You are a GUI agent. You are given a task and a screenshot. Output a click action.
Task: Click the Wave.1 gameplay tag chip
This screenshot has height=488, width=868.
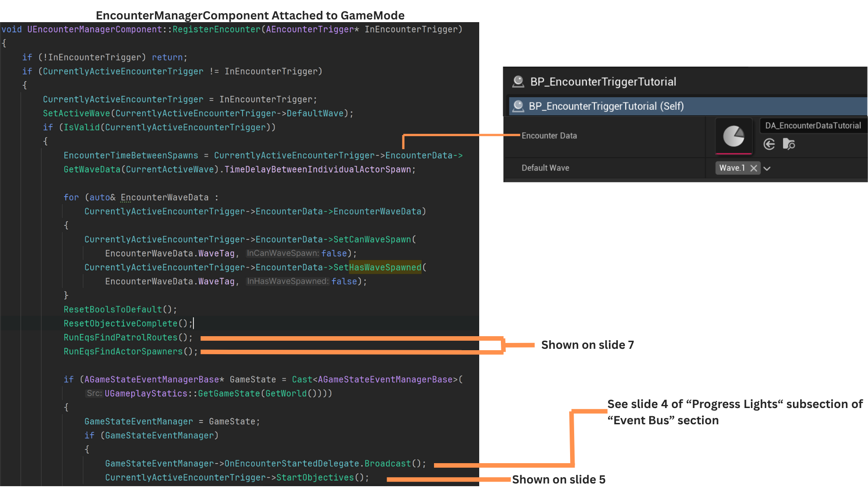pos(731,168)
